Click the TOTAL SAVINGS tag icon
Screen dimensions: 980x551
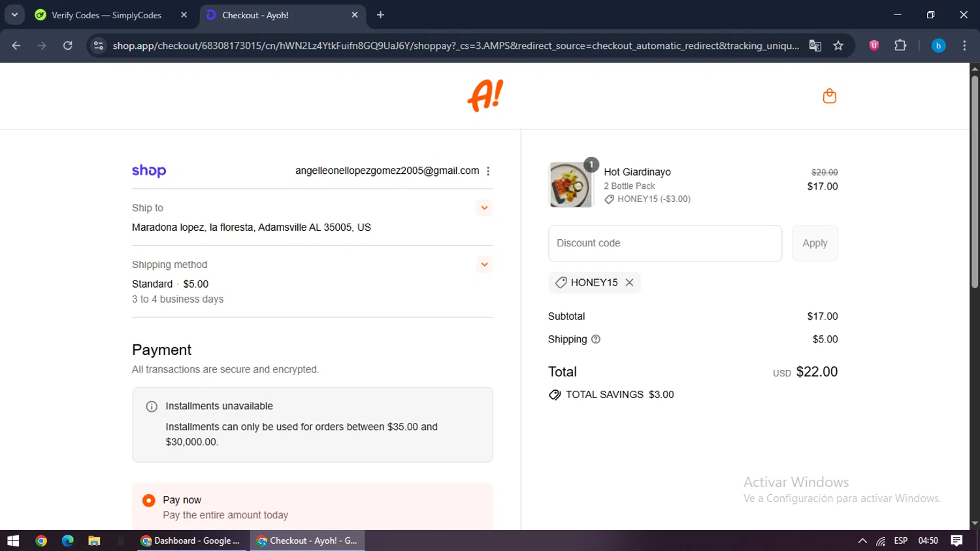pyautogui.click(x=555, y=395)
